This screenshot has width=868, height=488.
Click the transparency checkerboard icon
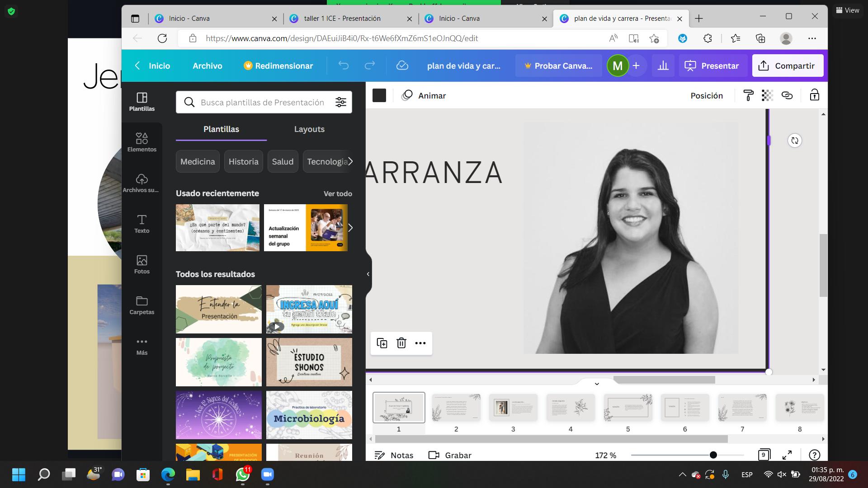coord(767,95)
